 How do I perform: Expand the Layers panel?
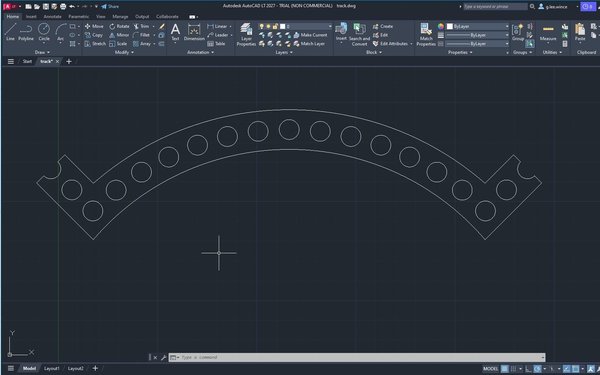[x=284, y=52]
